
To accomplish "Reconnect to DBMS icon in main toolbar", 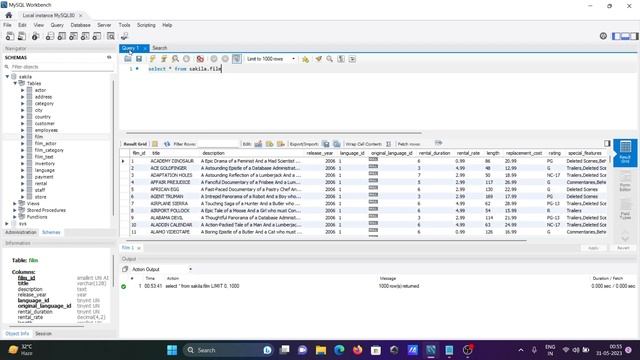I will point(124,36).
